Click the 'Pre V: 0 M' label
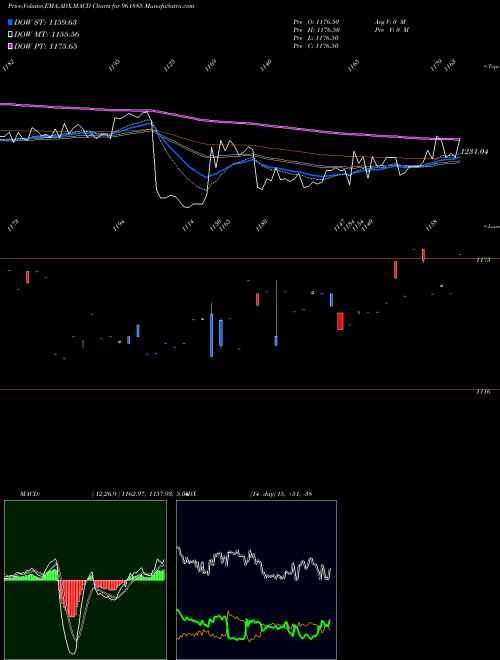500x660 pixels. 392,30
